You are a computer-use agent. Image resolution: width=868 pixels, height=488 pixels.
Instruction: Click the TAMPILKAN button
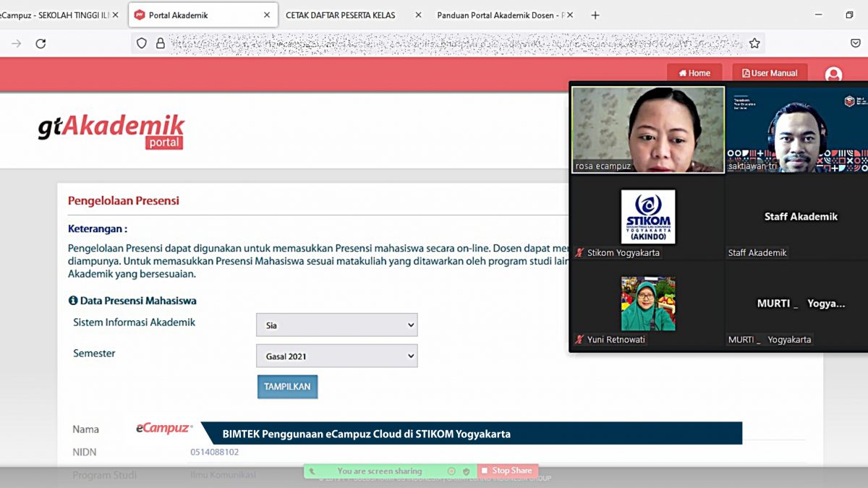pyautogui.click(x=287, y=387)
